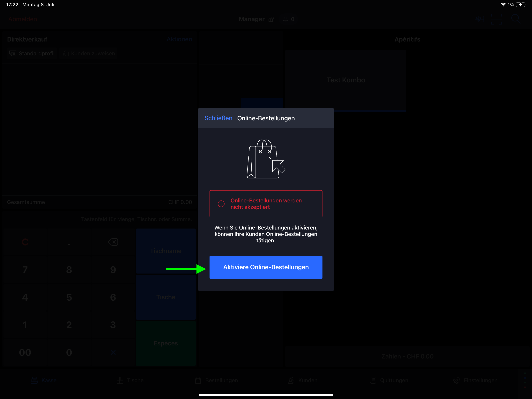Close dialog via Schließen
The height and width of the screenshot is (399, 532).
click(218, 118)
